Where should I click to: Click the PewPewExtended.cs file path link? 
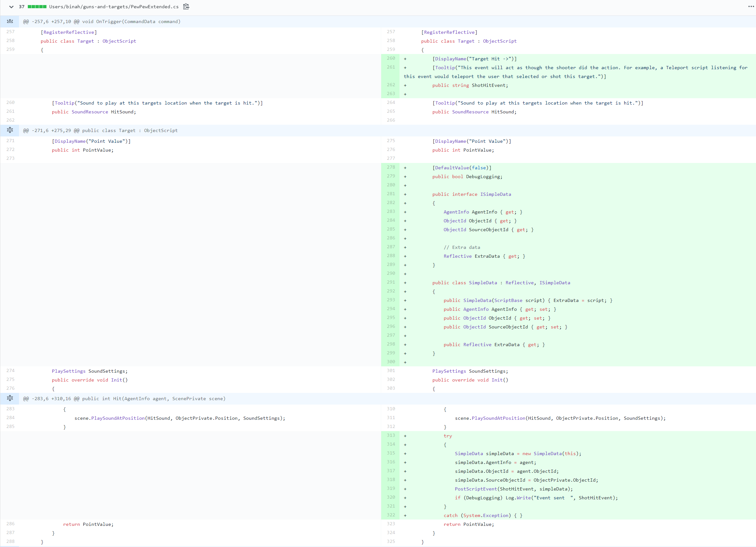point(114,7)
